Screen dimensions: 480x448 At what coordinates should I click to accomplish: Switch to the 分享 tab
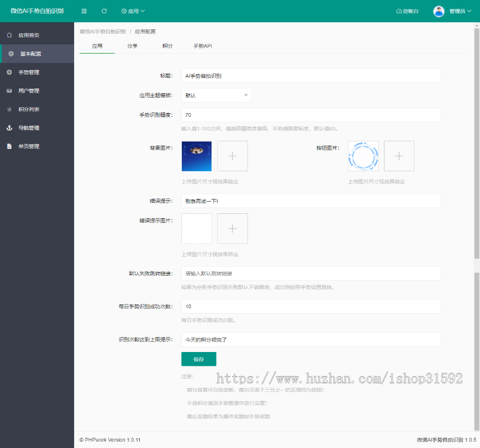pos(132,46)
